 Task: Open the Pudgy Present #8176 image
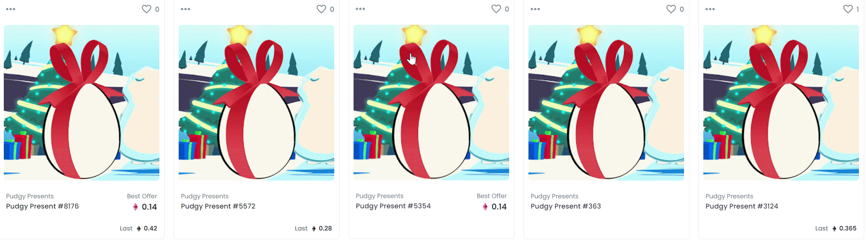[x=81, y=103]
